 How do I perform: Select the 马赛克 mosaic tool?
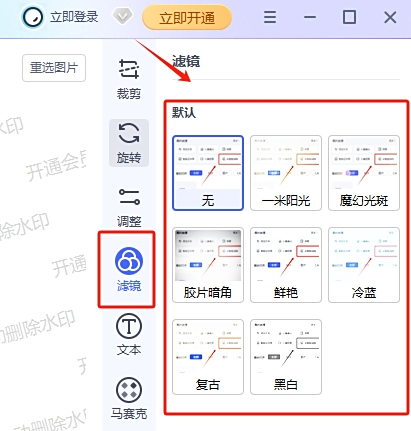click(x=129, y=398)
